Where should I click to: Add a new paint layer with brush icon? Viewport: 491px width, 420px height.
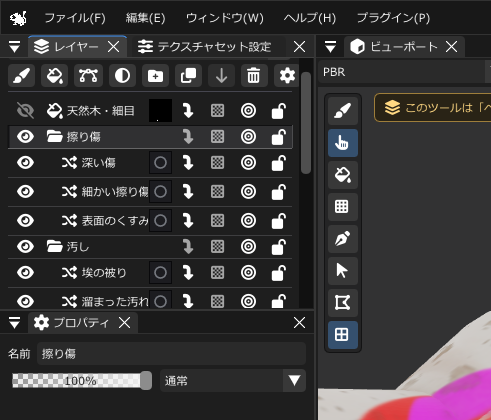21,76
